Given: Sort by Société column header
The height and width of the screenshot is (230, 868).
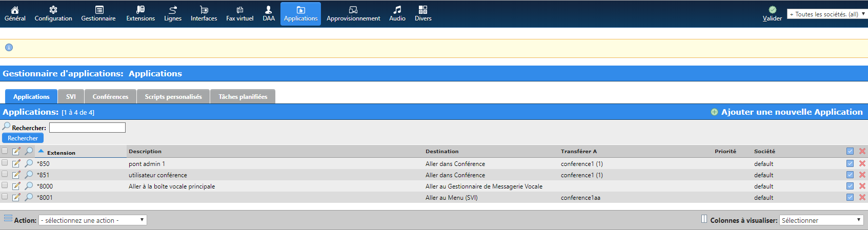Looking at the screenshot, I should pyautogui.click(x=764, y=151).
